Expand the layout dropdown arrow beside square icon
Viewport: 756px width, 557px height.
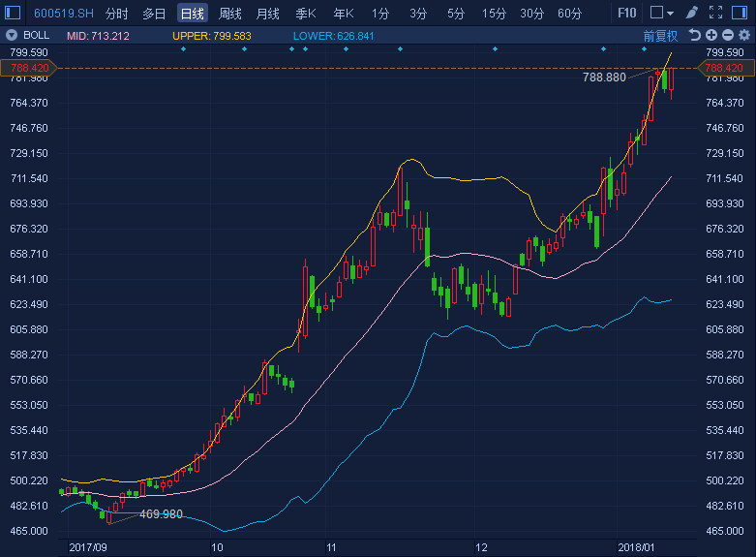[670, 13]
